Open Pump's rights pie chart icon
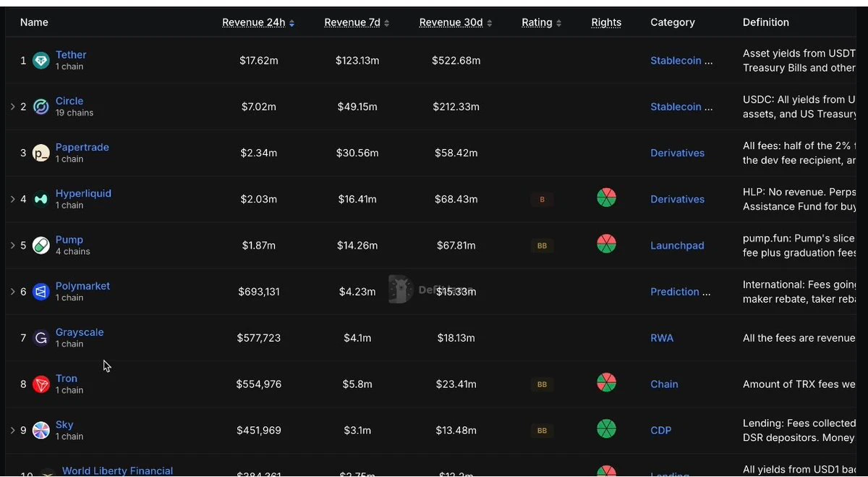Image resolution: width=868 pixels, height=477 pixels. (x=606, y=244)
